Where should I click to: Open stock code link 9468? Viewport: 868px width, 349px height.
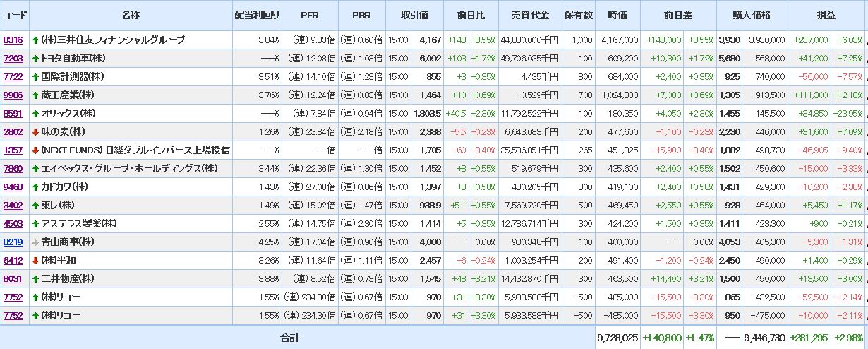13,187
